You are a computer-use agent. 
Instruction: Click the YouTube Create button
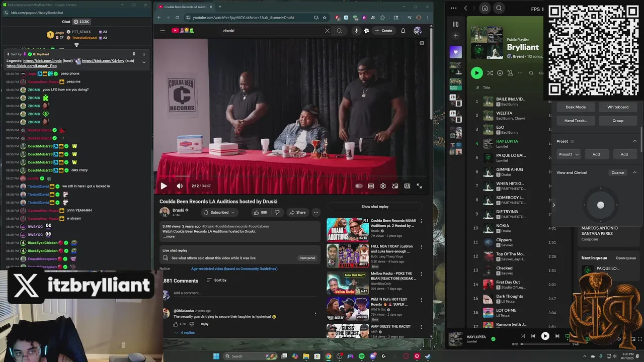click(383, 31)
